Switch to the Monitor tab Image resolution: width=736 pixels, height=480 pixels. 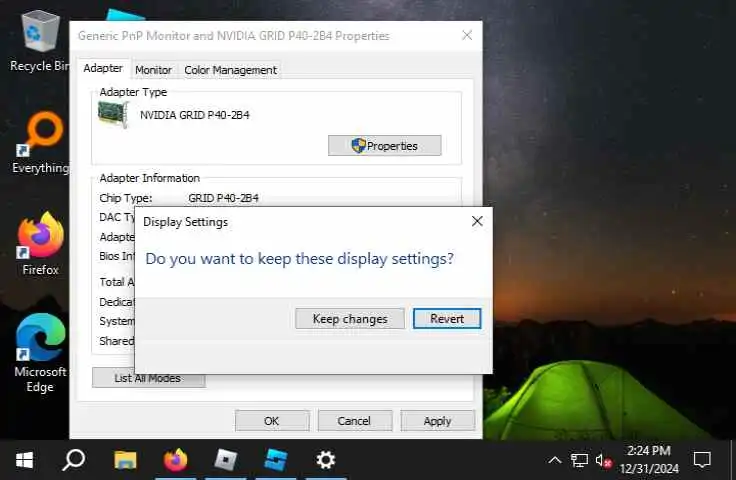(153, 70)
